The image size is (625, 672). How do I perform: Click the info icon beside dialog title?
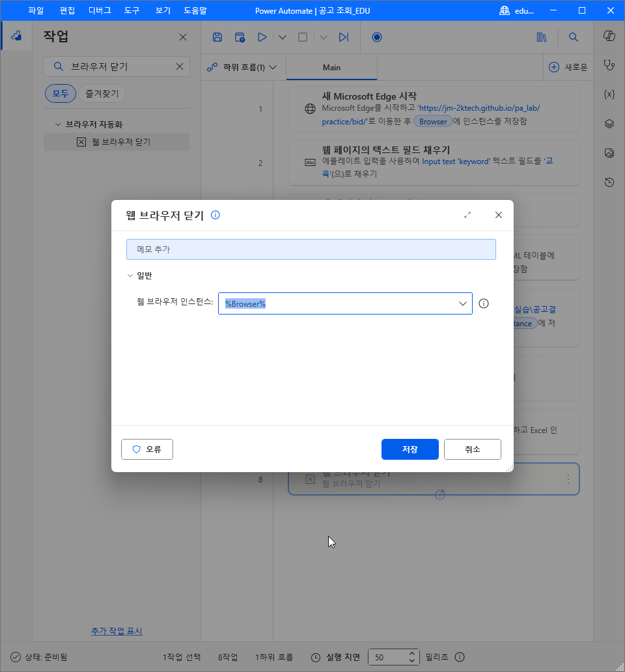pyautogui.click(x=215, y=215)
